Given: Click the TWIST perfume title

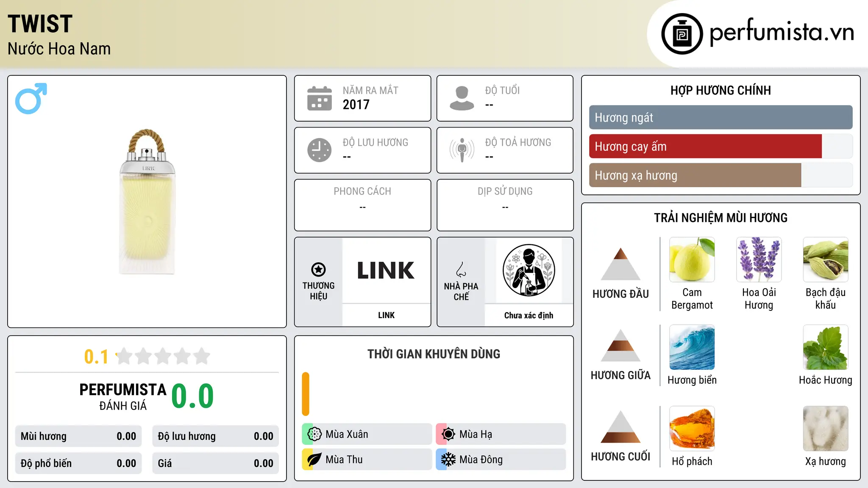Looking at the screenshot, I should click(40, 24).
